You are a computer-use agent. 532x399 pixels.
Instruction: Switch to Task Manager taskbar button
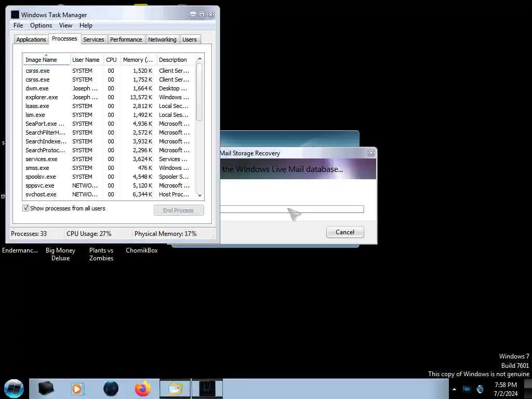point(207,389)
